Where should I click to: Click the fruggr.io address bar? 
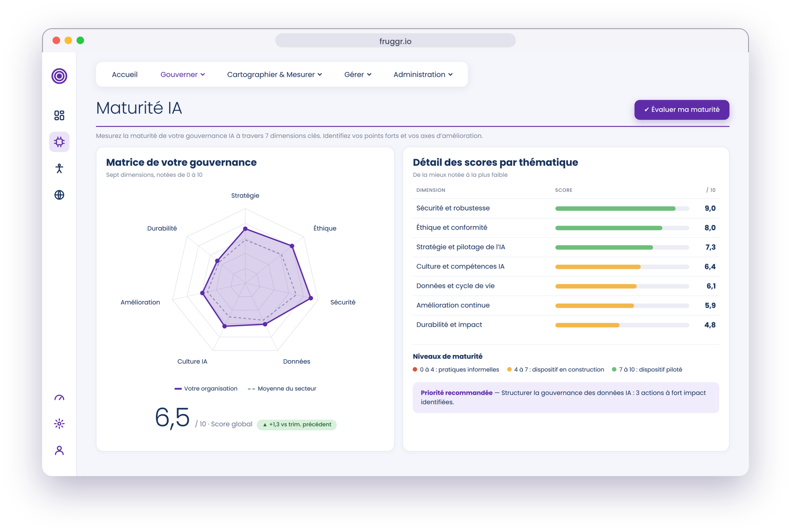pos(395,41)
